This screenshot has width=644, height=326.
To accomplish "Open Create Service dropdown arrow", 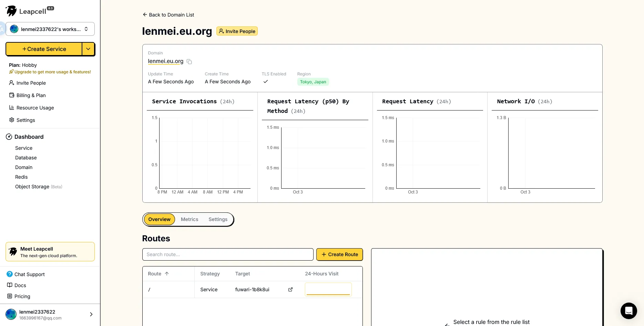I will (88, 49).
